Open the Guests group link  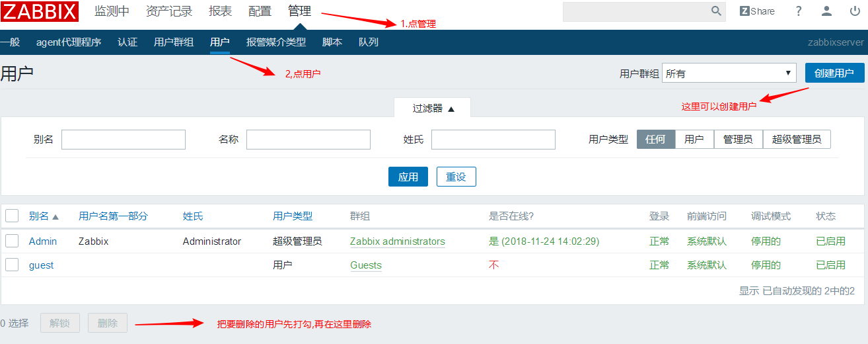click(x=366, y=265)
